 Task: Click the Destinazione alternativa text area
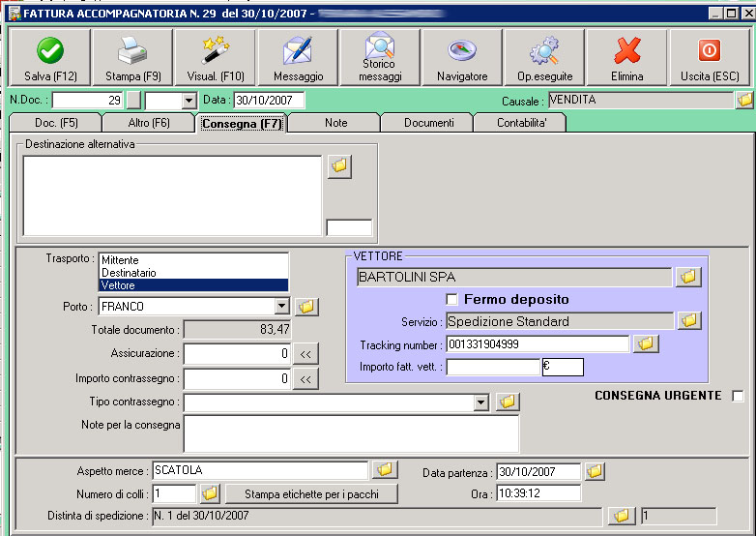(172, 195)
